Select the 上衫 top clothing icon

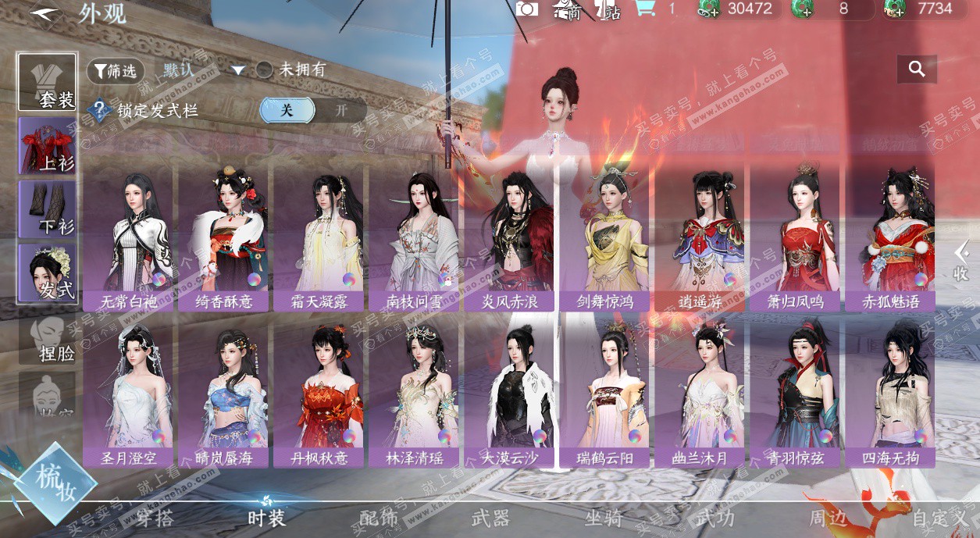click(48, 146)
